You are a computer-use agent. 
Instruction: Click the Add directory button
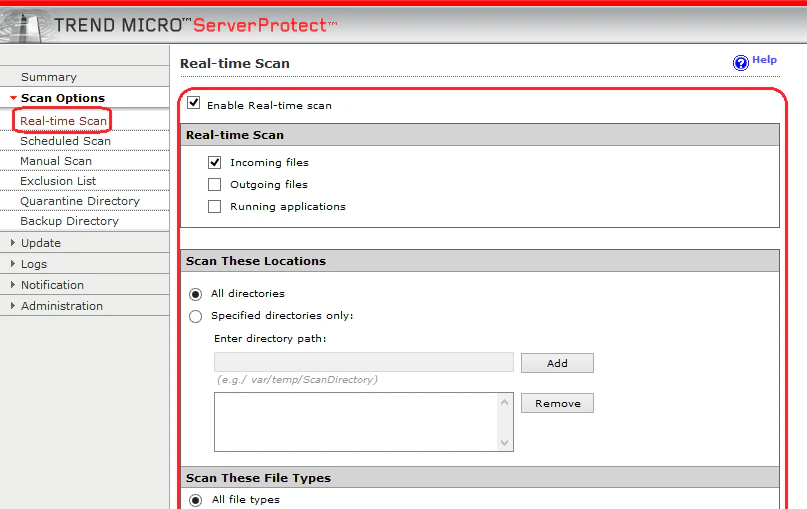coord(557,363)
